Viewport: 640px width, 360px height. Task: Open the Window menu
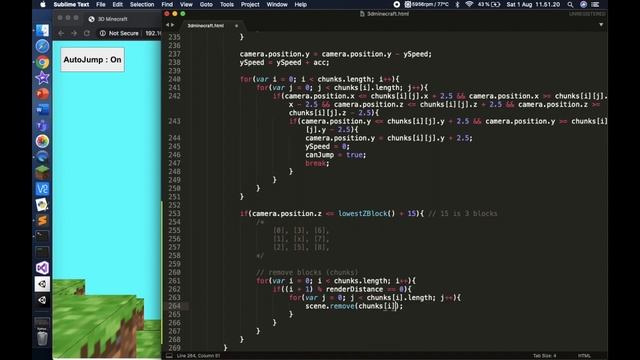tap(277, 4)
